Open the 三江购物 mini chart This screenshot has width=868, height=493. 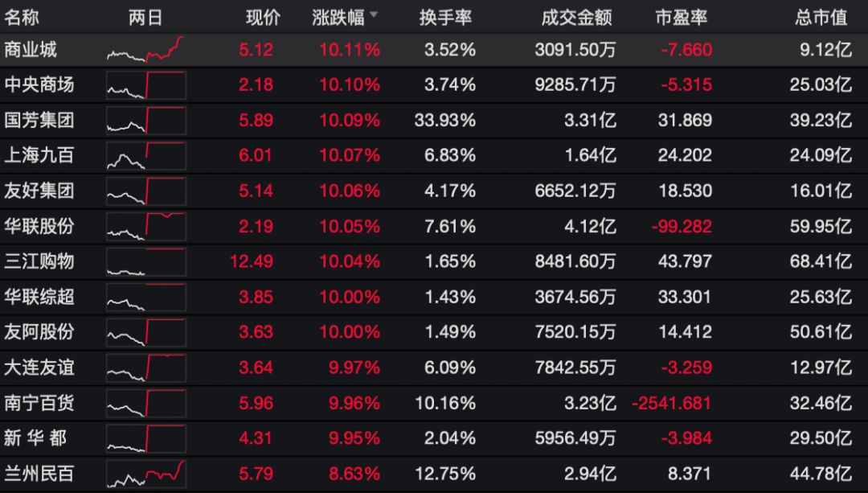click(x=145, y=261)
